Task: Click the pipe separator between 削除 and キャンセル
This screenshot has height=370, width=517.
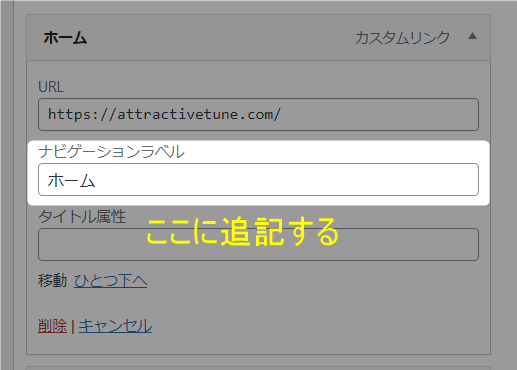Action: pos(73,326)
